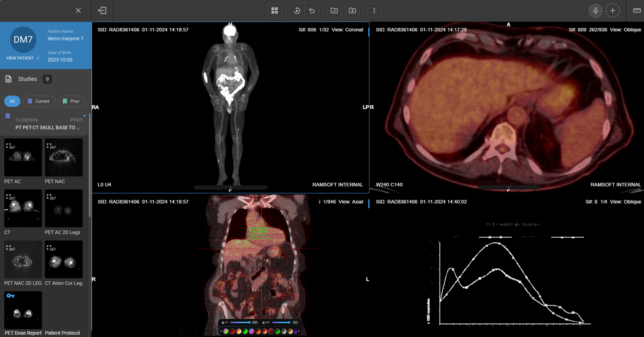Click the View Patient link

coord(23,58)
